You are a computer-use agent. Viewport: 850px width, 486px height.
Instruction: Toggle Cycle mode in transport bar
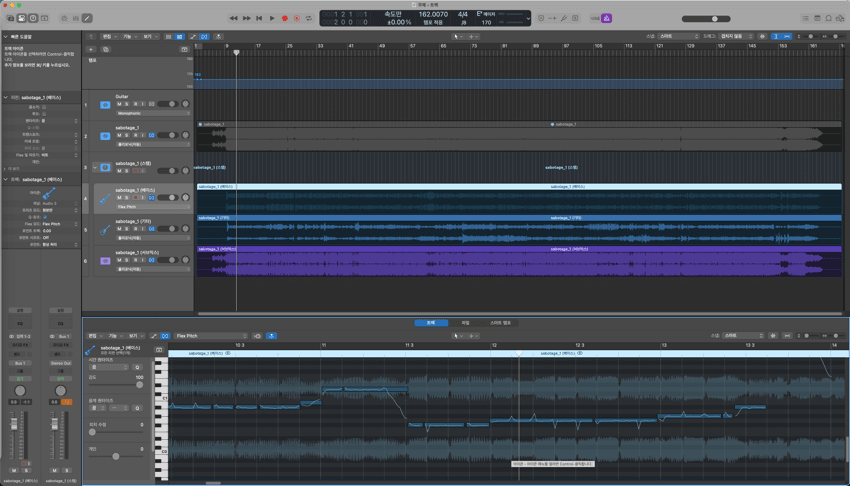tap(309, 18)
